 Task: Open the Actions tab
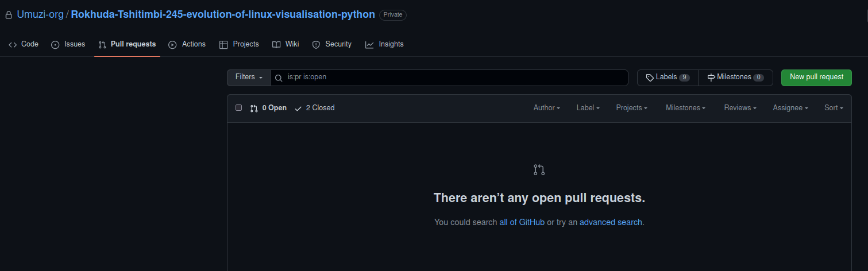pos(187,44)
